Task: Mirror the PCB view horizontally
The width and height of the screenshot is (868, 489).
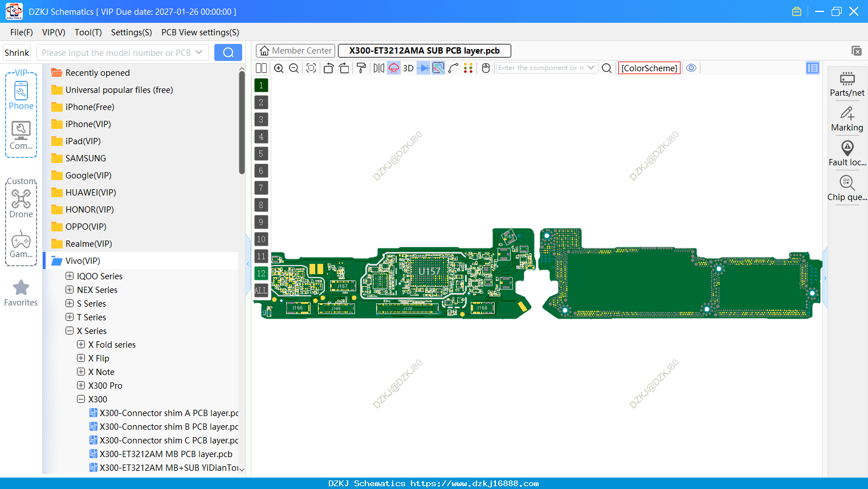Action: tap(378, 68)
